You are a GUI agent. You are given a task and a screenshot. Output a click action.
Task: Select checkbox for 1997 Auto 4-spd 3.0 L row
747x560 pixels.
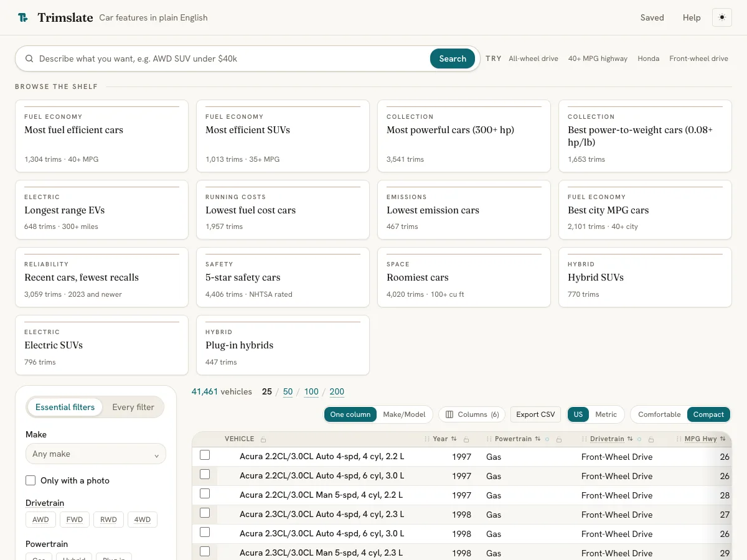(x=205, y=474)
